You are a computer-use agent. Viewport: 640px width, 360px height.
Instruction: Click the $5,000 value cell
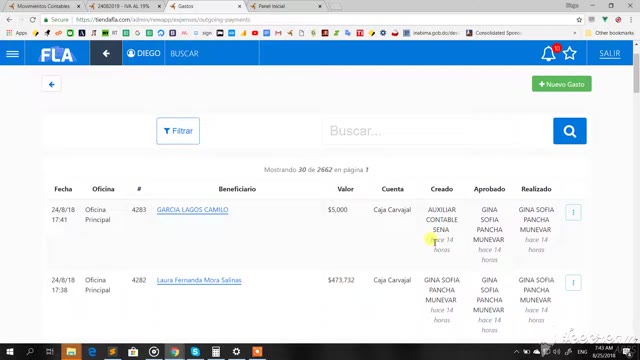coord(337,209)
